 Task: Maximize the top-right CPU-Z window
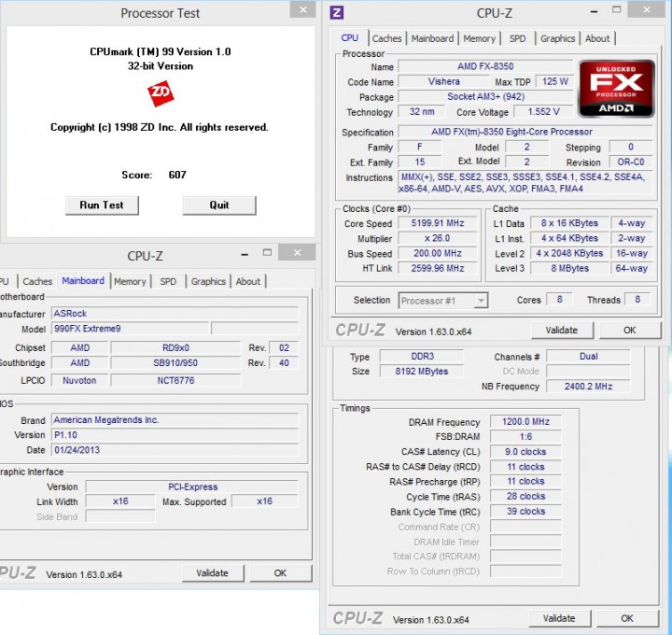pyautogui.click(x=616, y=10)
